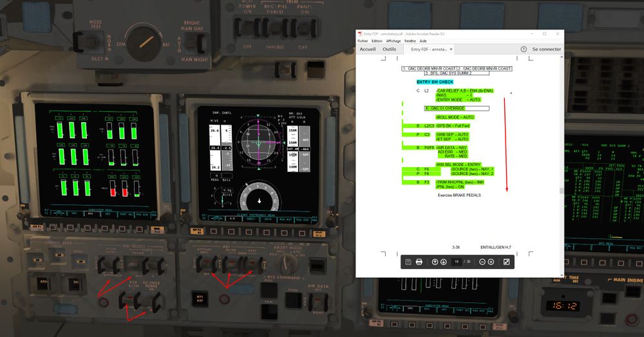The width and height of the screenshot is (644, 337).
Task: Click page label 3-38 in the document
Action: [455, 247]
